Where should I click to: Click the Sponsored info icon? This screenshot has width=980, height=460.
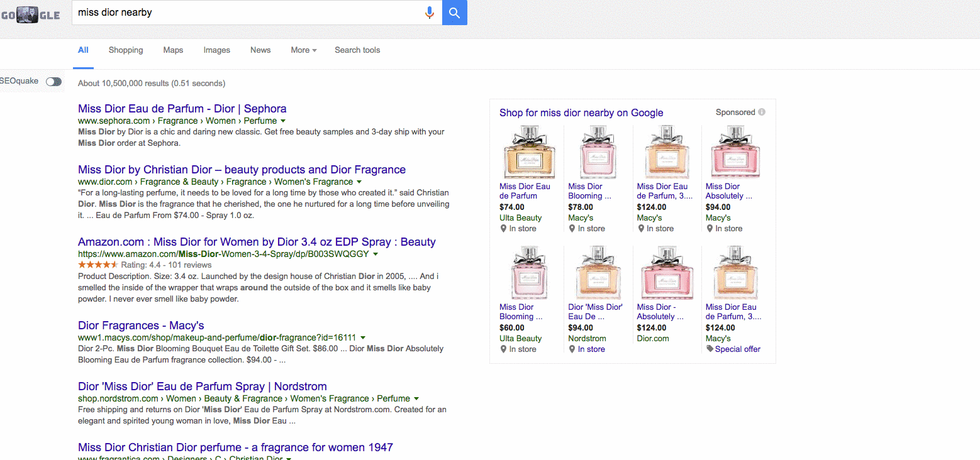762,112
